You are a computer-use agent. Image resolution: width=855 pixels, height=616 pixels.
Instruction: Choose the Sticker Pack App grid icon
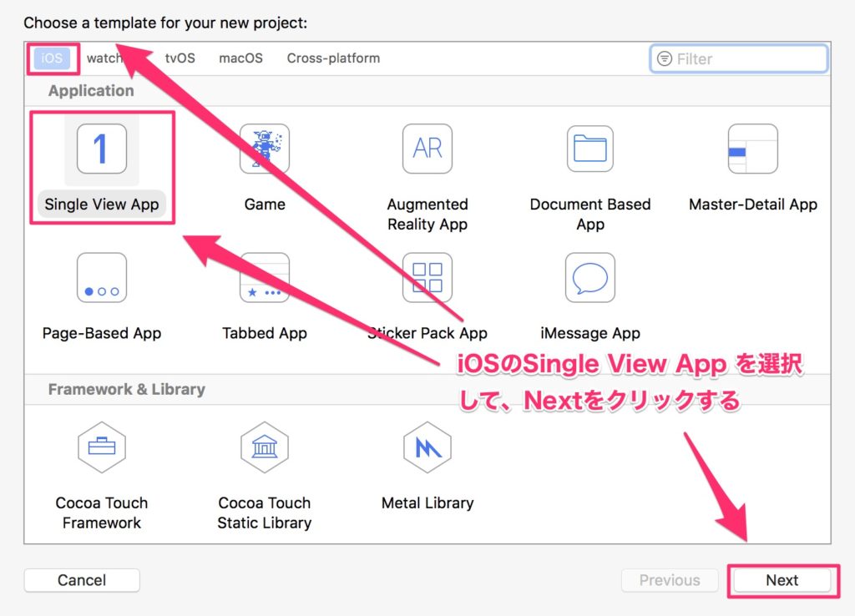427,277
